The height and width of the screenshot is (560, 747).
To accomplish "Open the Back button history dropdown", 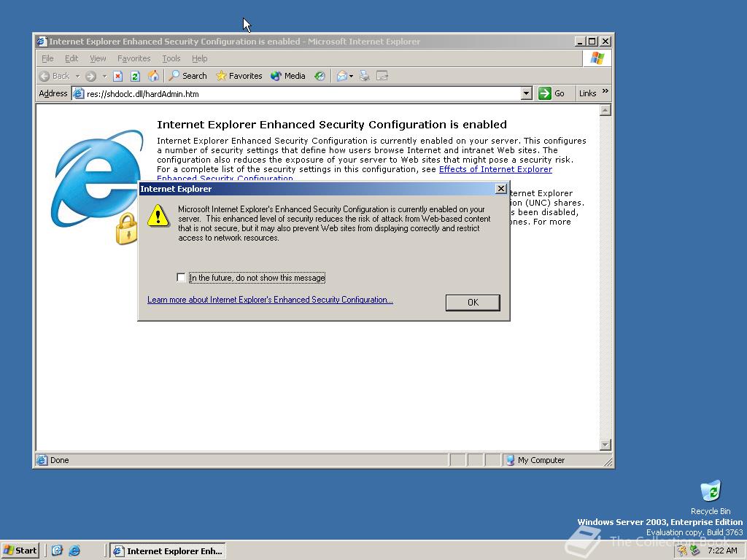I will pos(77,76).
